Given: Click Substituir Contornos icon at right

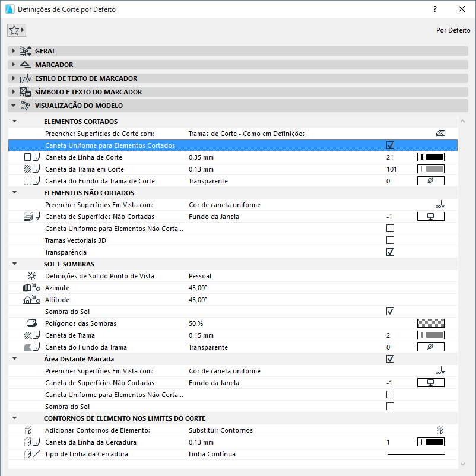Looking at the screenshot, I should pos(440,430).
